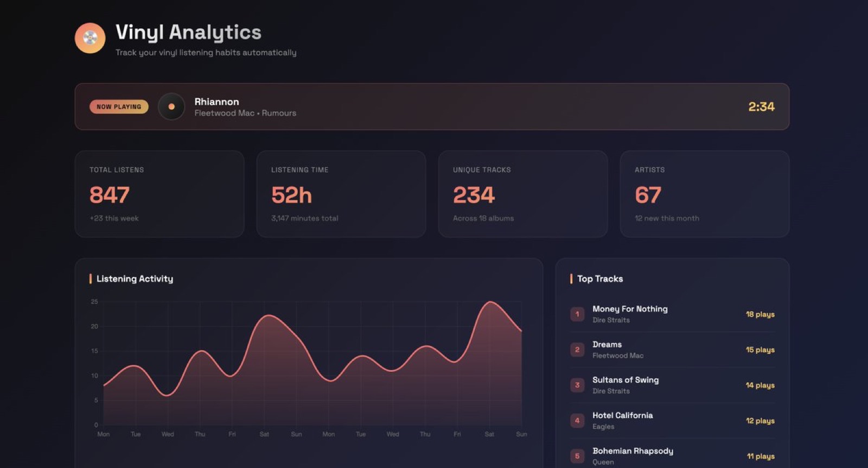Click Eagles artist name
Image resolution: width=868 pixels, height=468 pixels.
[603, 427]
